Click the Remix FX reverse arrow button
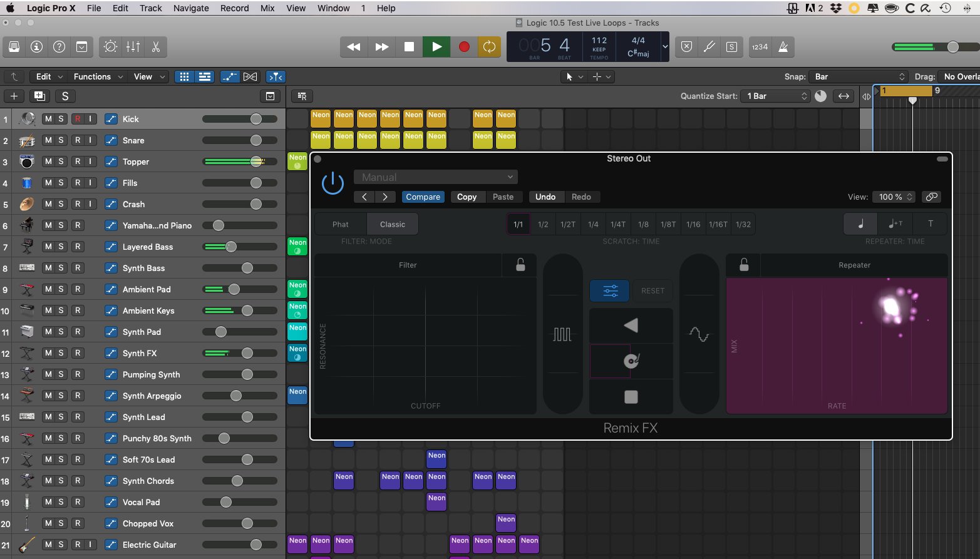980x559 pixels. pos(631,325)
